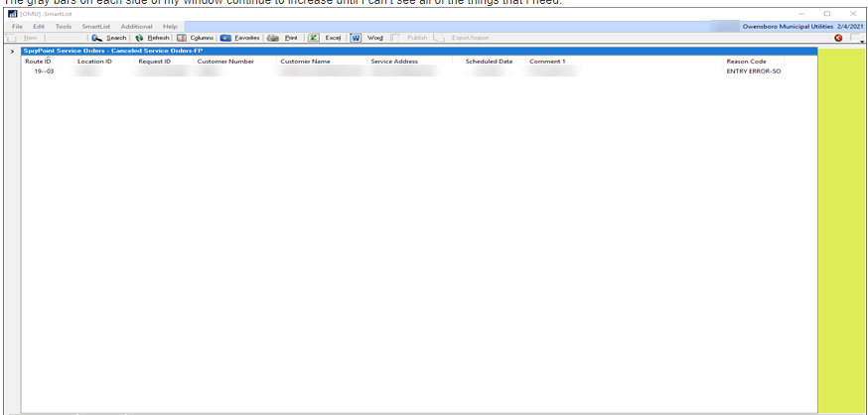Image resolution: width=868 pixels, height=415 pixels.
Task: Click the Customer Name column header
Action: (305, 61)
